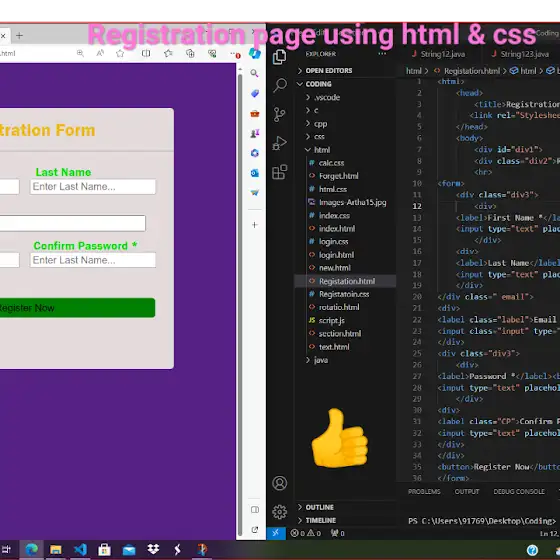Click Last Name input field
The height and width of the screenshot is (560, 560).
click(93, 187)
